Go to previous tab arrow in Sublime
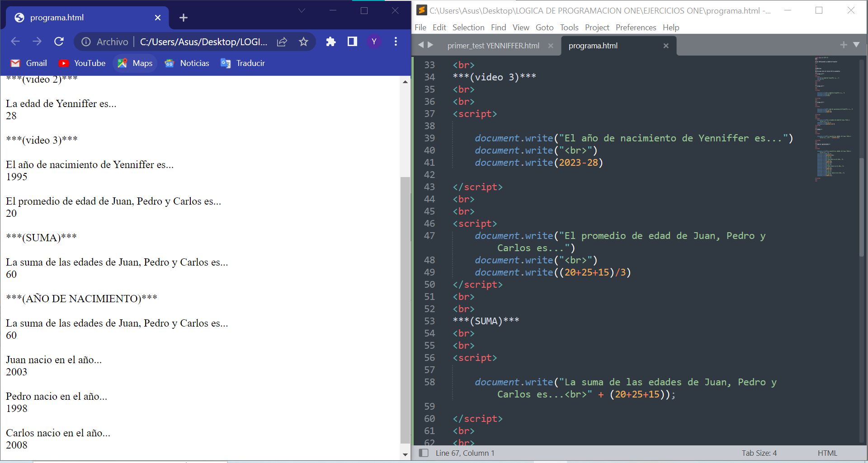 point(421,45)
